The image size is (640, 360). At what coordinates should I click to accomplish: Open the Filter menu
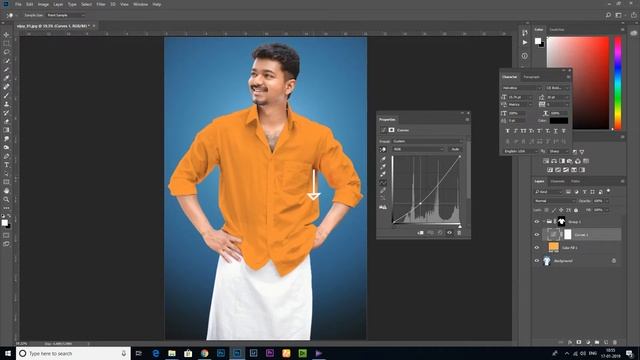tap(101, 4)
